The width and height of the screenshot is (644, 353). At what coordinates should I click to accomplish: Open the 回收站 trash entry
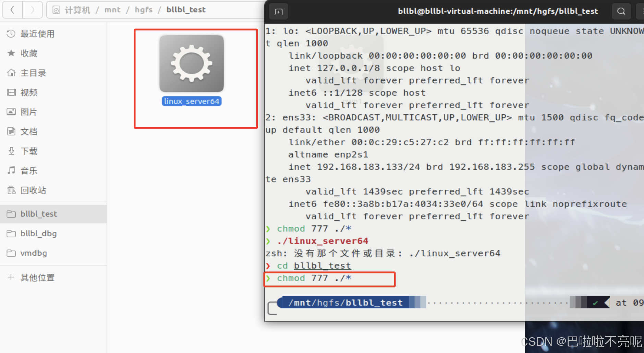coord(33,190)
